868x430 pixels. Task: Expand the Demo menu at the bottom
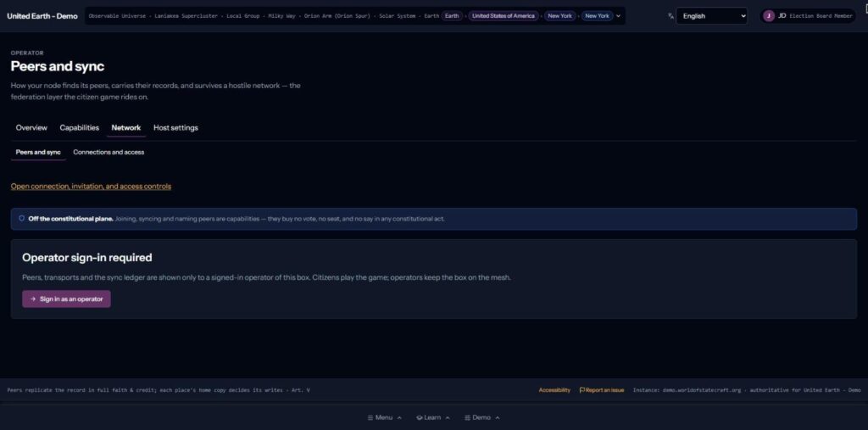coord(482,418)
